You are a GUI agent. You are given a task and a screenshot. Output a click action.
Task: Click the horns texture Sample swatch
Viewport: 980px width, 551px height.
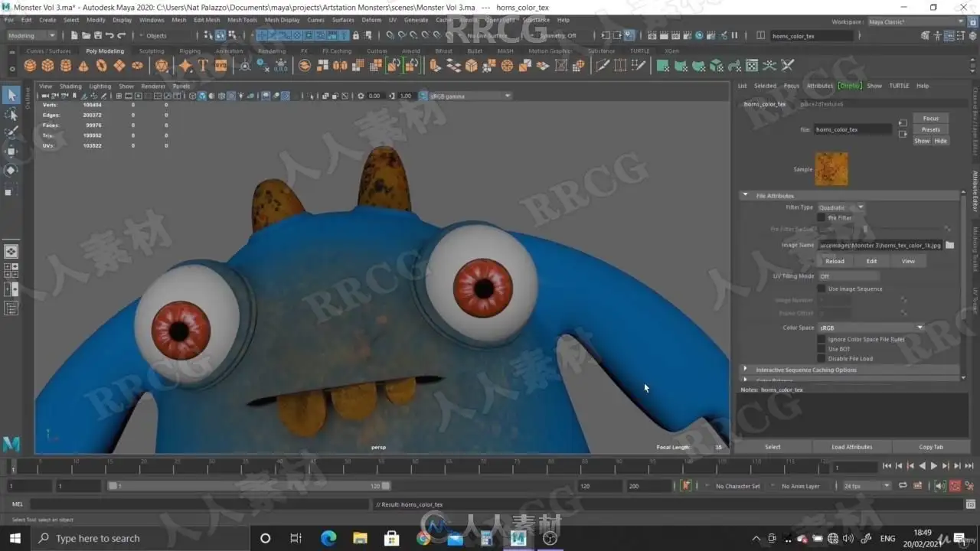pos(831,169)
